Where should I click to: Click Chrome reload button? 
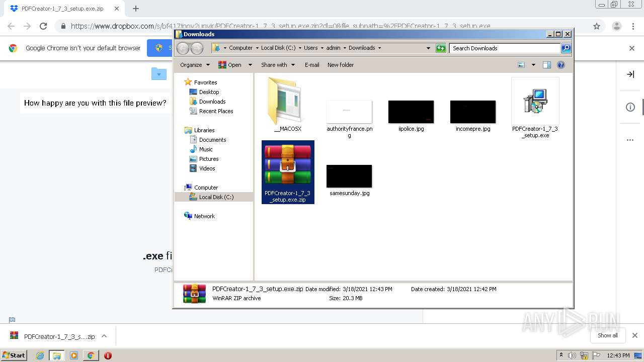[x=43, y=26]
